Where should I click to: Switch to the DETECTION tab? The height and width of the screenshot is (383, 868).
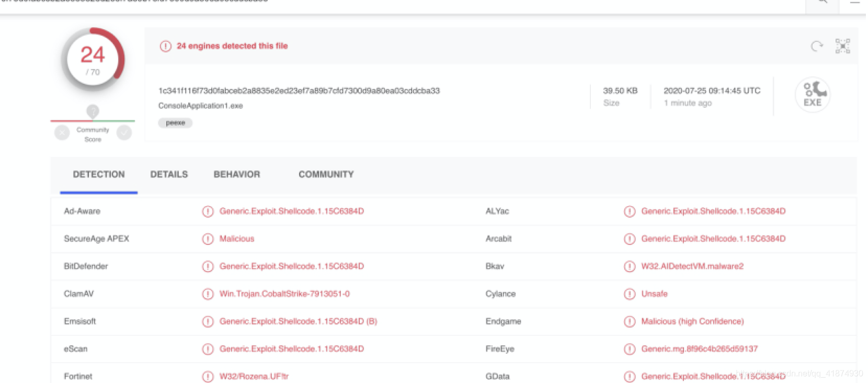coord(99,175)
